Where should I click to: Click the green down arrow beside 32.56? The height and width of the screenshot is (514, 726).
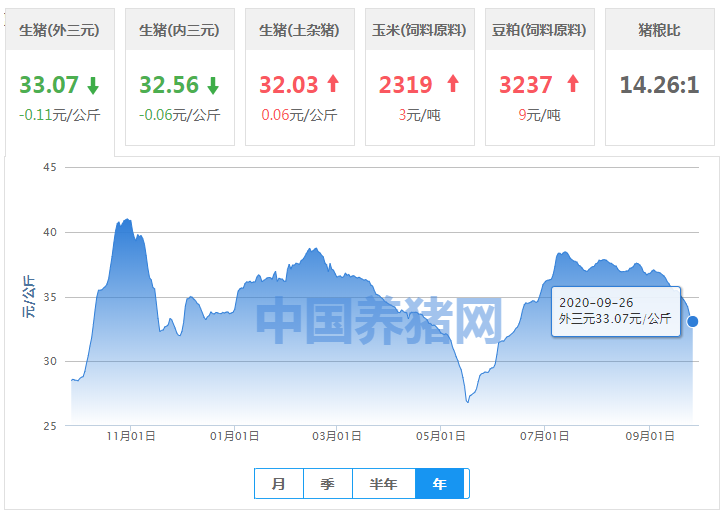(x=213, y=86)
